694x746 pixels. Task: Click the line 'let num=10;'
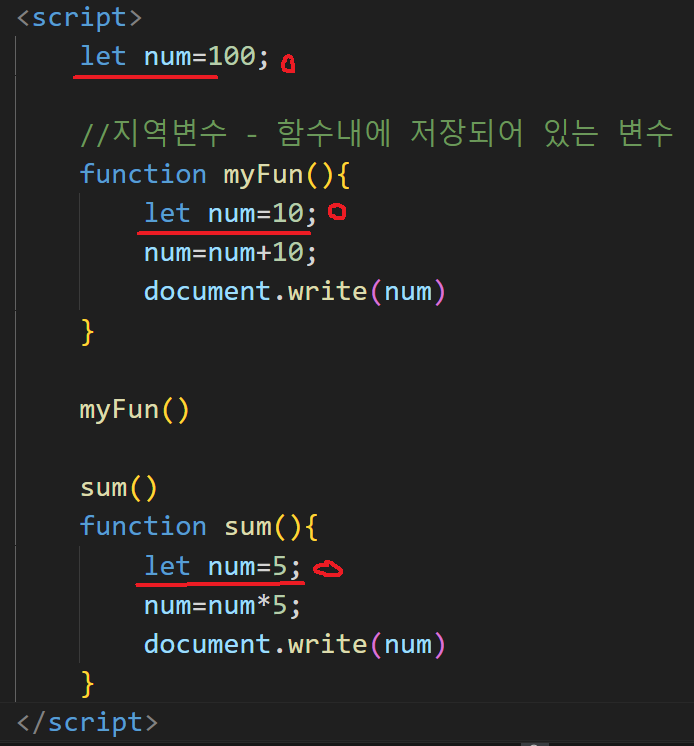click(x=230, y=213)
